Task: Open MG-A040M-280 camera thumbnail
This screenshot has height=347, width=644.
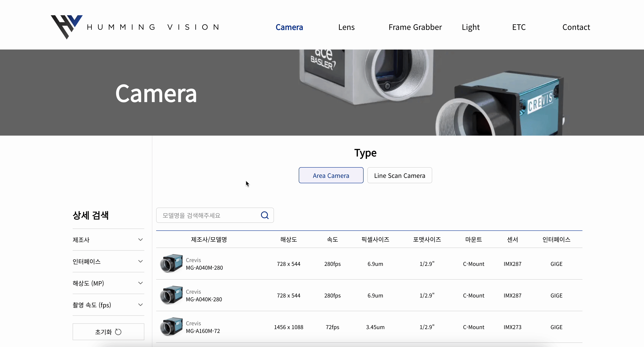Action: point(171,264)
